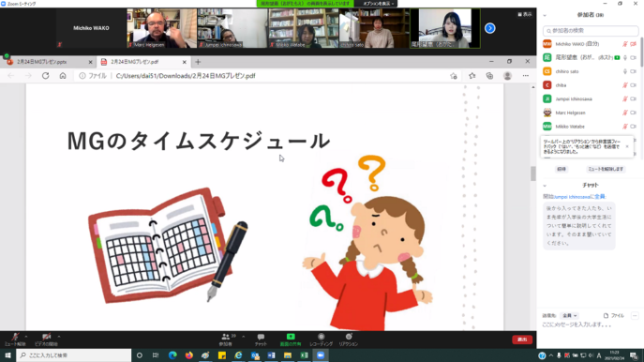Viewport: 644px width, 362px height.
Task: Click the browser profile avatar icon
Action: pos(508,76)
